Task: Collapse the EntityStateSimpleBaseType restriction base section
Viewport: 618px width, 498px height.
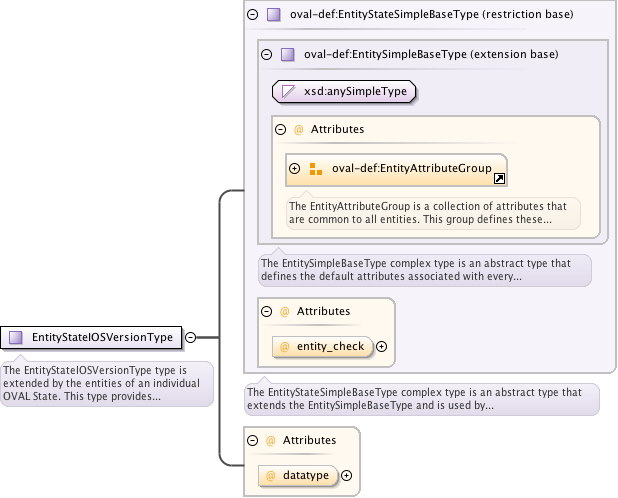Action: coord(252,15)
